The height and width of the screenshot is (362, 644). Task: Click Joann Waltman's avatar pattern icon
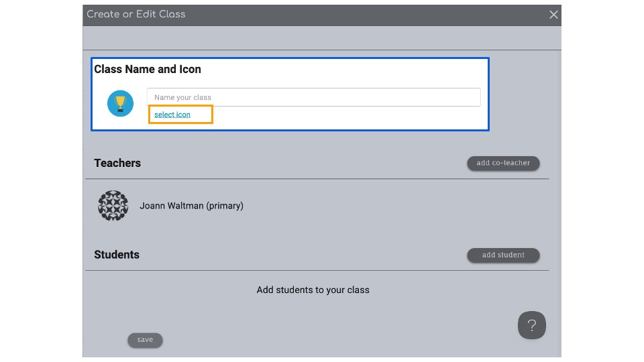pyautogui.click(x=113, y=206)
